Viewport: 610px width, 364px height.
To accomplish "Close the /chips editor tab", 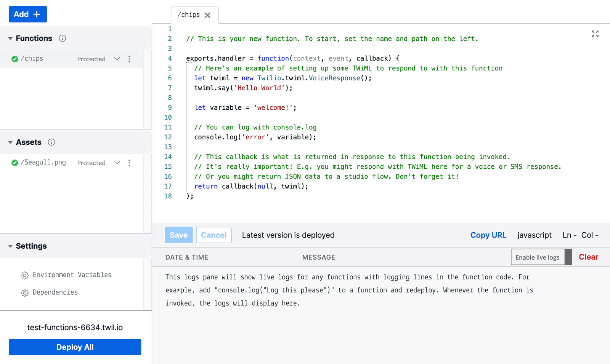I will pyautogui.click(x=208, y=15).
